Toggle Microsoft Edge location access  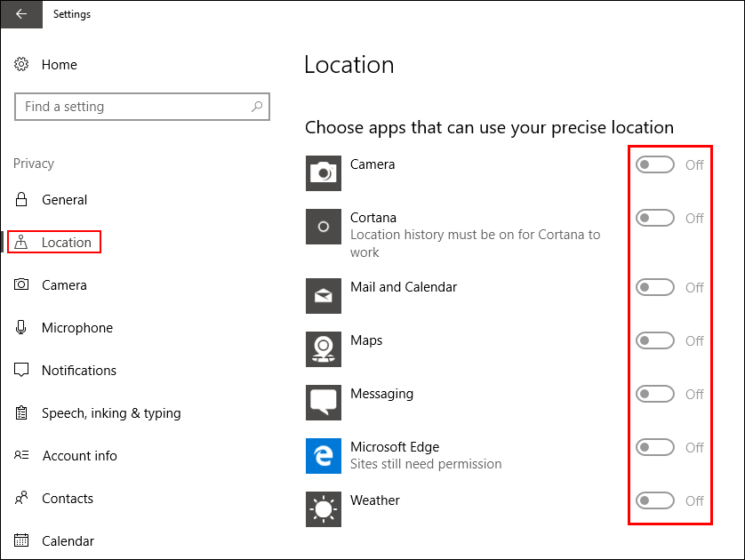coord(654,447)
